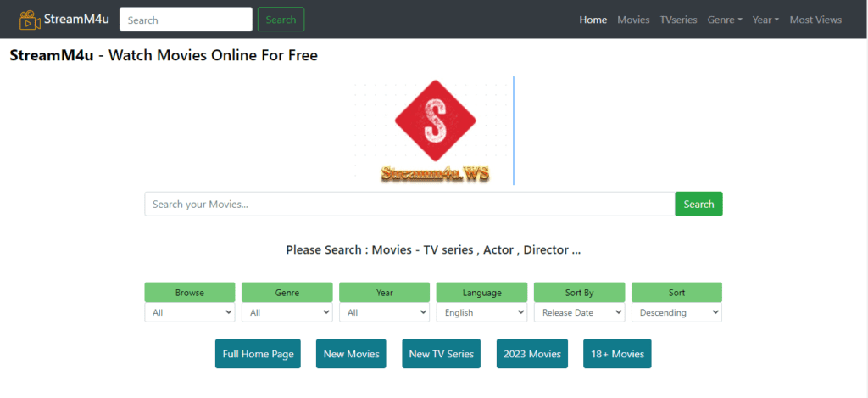Click the green Browse filter label
868x398 pixels.
[x=190, y=293]
